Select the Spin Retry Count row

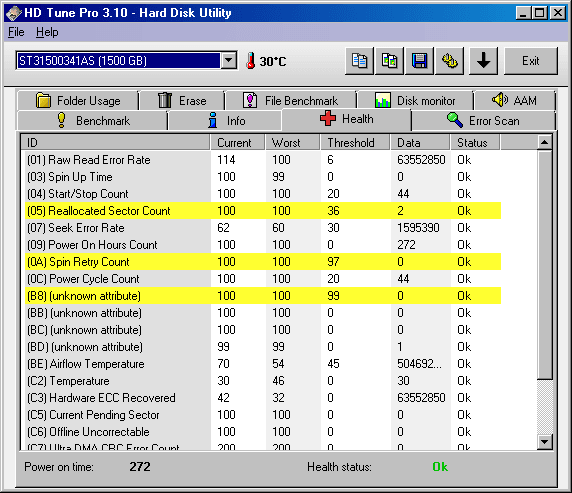(x=263, y=262)
